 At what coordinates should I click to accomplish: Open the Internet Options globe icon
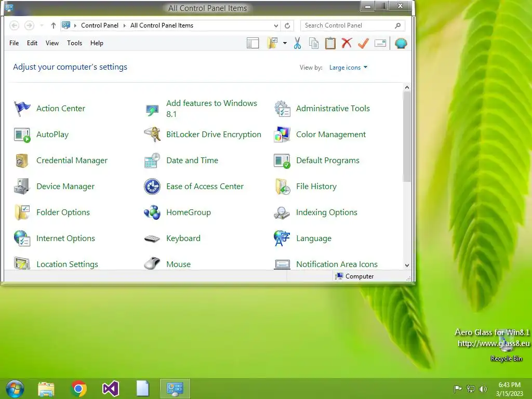22,238
